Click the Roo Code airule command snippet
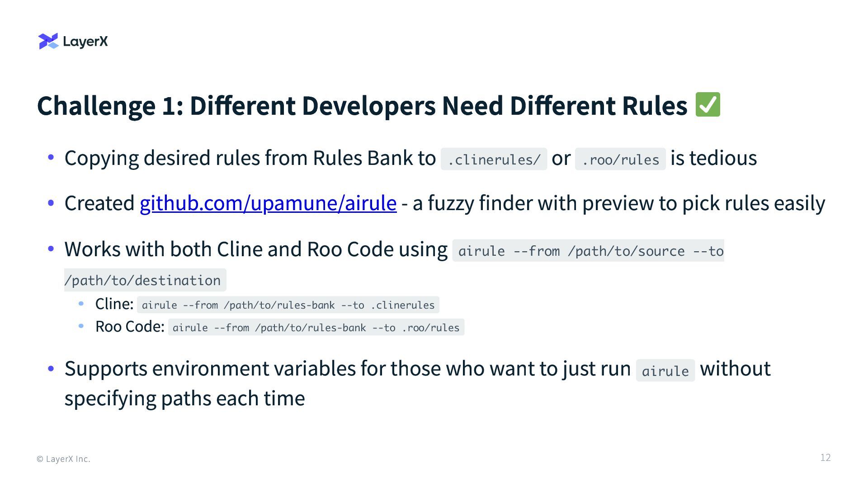This screenshot has height=488, width=868. 316,328
